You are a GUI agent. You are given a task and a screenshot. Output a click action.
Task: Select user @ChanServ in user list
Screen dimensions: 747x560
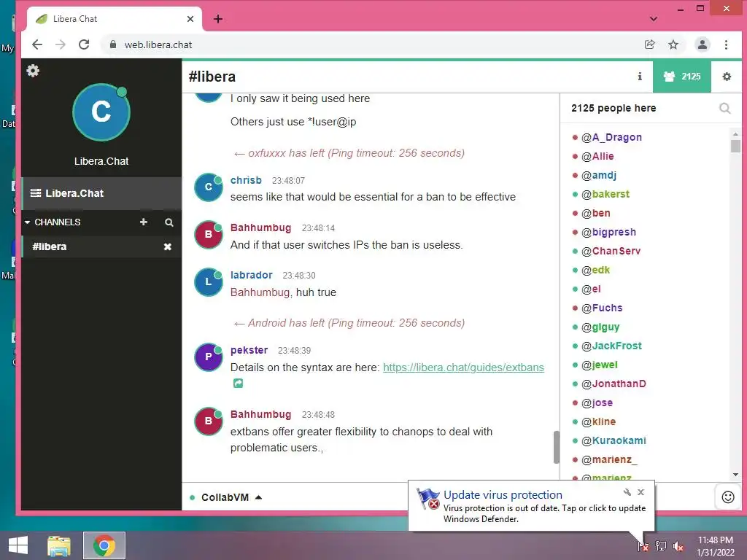pyautogui.click(x=611, y=251)
